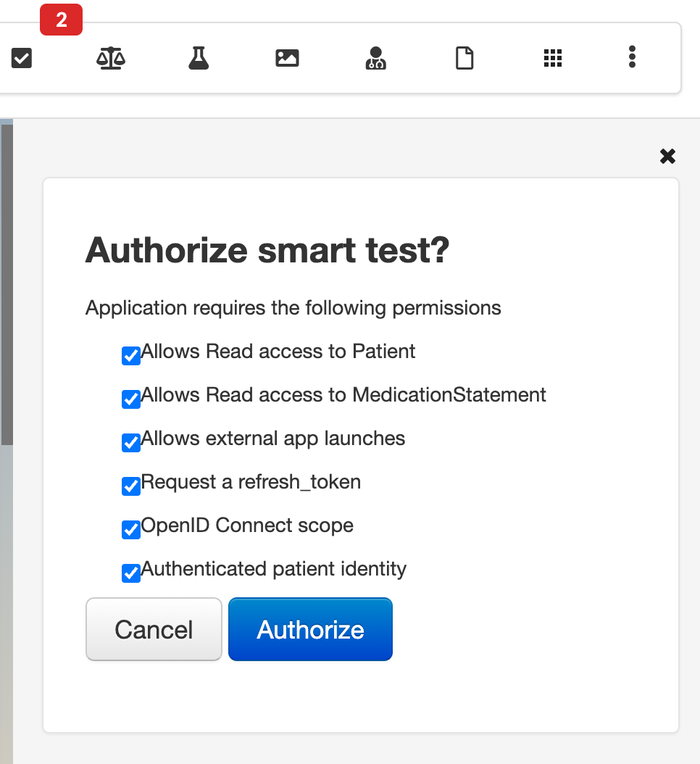Select the checked-box tasks icon
Image resolution: width=700 pixels, height=764 pixels.
[21, 58]
